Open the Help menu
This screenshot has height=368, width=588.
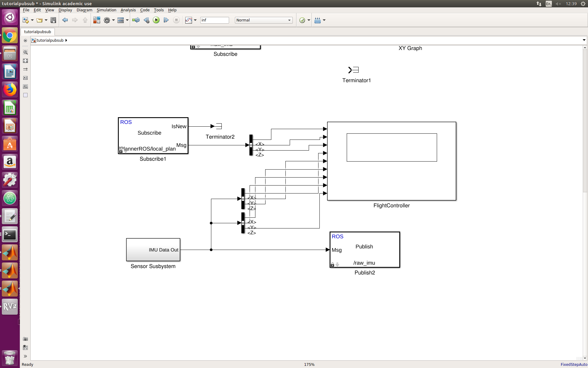[x=172, y=10]
